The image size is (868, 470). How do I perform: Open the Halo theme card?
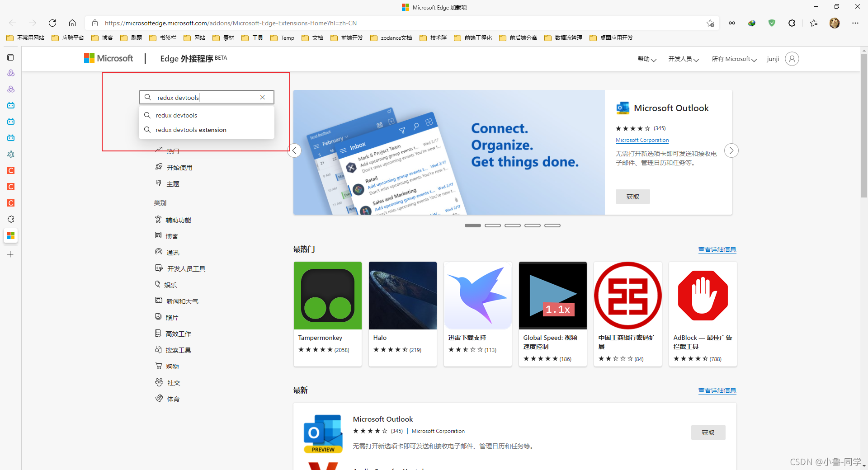403,314
